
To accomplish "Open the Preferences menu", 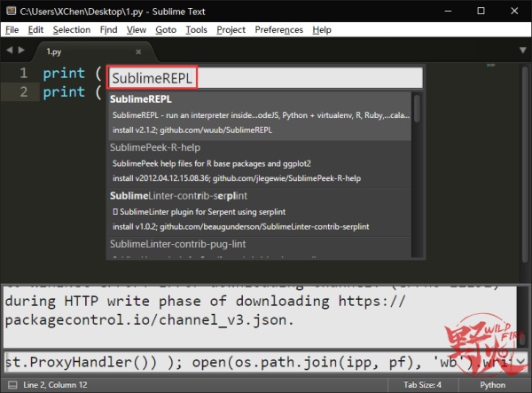I will tap(279, 30).
